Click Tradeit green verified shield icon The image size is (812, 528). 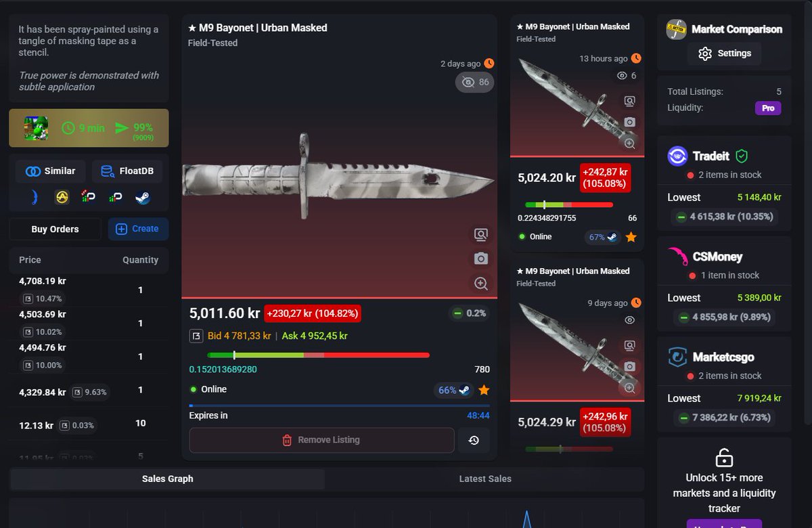742,156
